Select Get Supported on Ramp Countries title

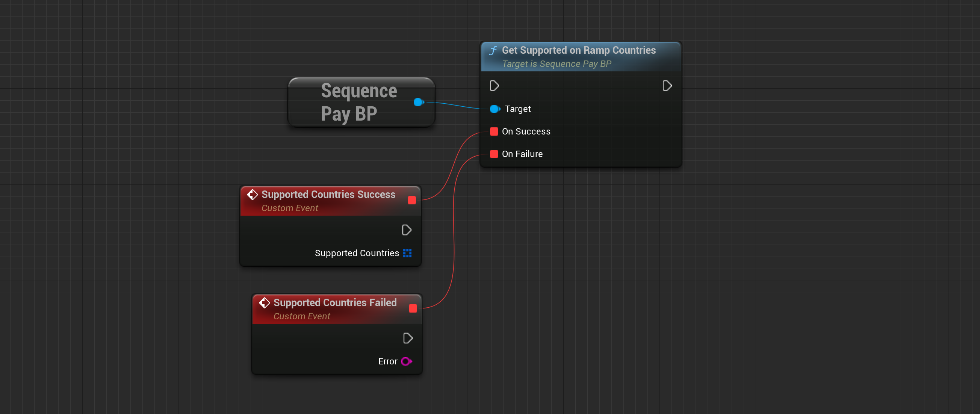point(578,50)
